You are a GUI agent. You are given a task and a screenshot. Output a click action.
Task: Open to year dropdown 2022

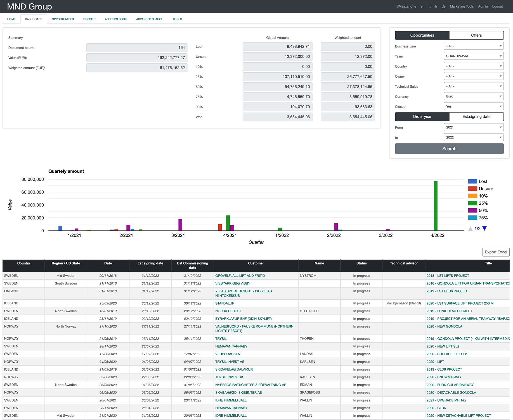point(474,137)
